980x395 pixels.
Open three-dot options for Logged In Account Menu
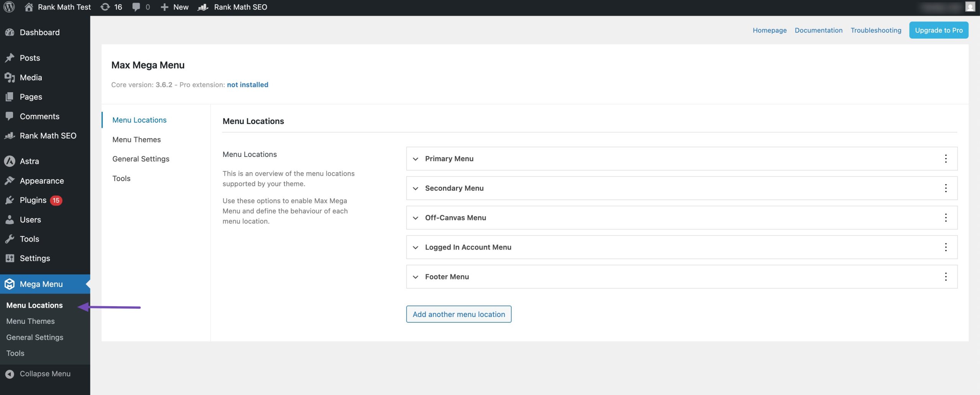(946, 247)
